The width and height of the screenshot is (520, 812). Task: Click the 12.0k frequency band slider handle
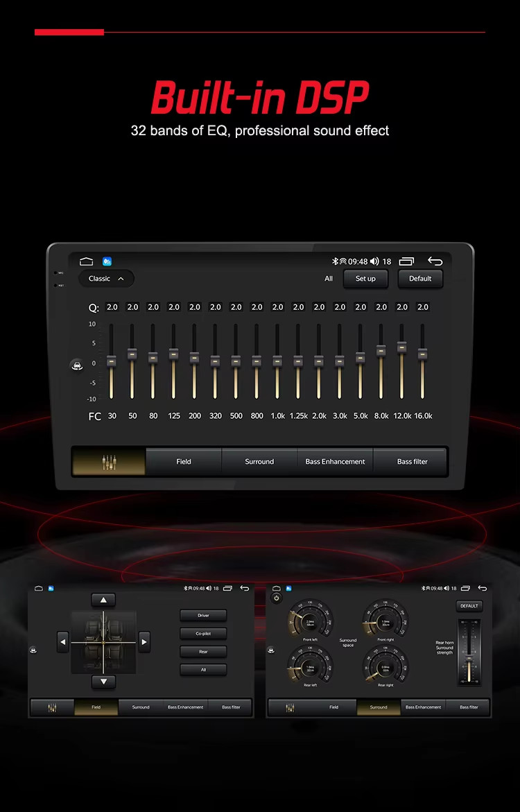[401, 346]
